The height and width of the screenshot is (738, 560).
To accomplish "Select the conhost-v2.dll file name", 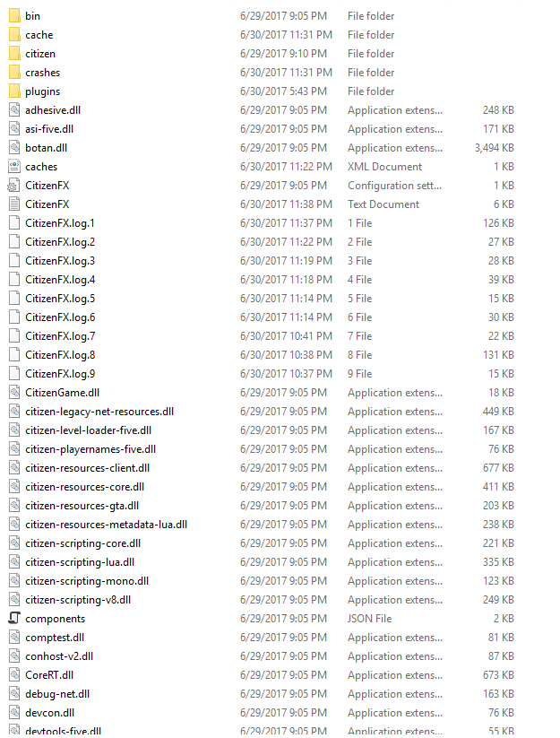I will (x=59, y=656).
